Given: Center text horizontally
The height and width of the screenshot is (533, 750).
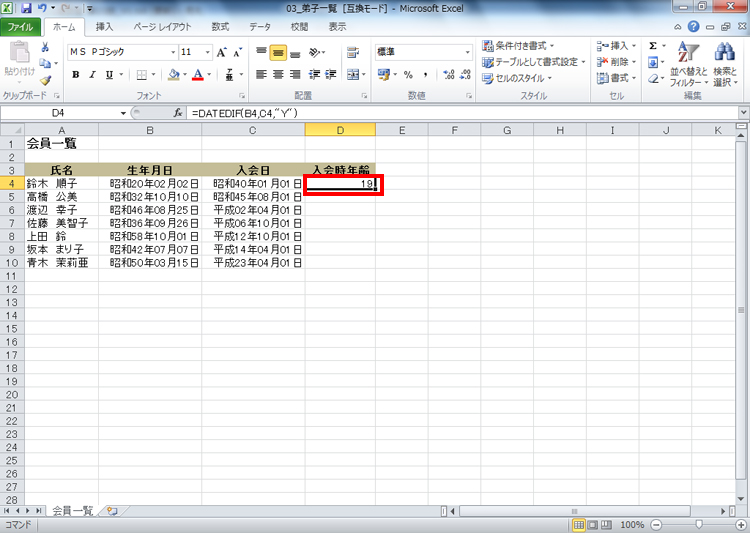Looking at the screenshot, I should tap(278, 75).
